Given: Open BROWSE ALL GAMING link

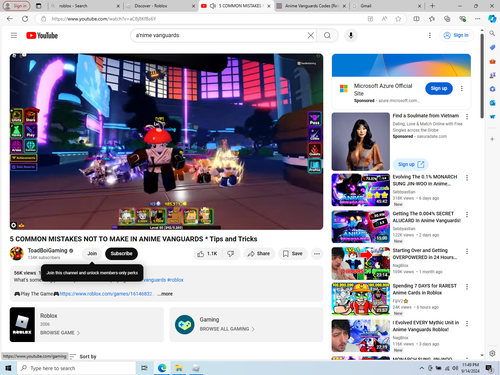Looking at the screenshot, I should click(227, 329).
